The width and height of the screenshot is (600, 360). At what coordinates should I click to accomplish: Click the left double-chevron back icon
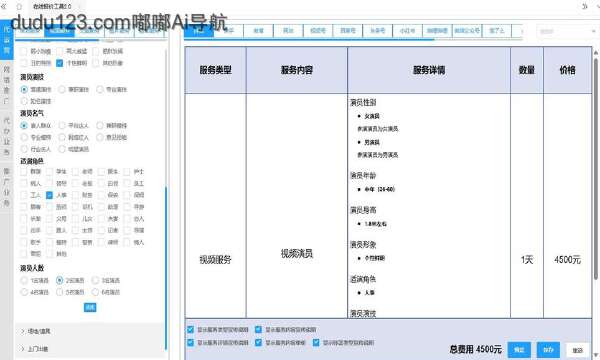click(4, 7)
